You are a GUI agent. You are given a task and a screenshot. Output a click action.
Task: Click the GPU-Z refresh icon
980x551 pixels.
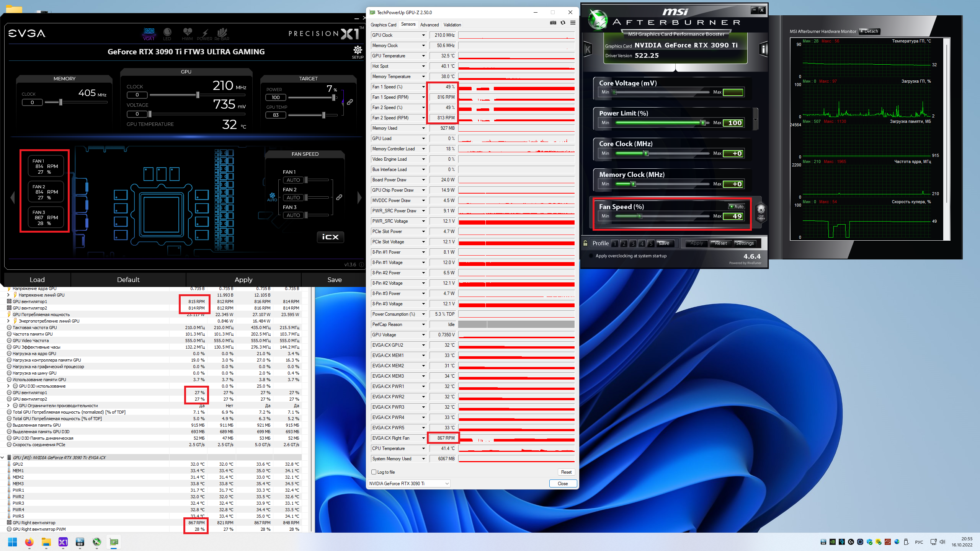563,23
